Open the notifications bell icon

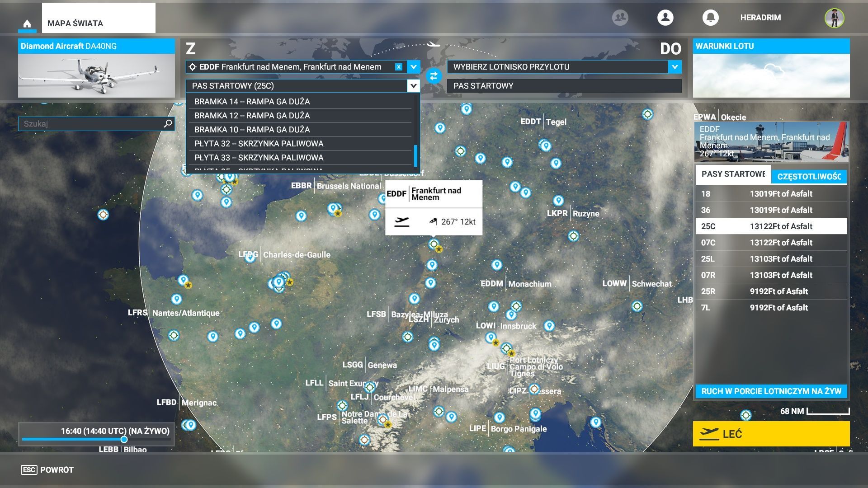coord(710,18)
